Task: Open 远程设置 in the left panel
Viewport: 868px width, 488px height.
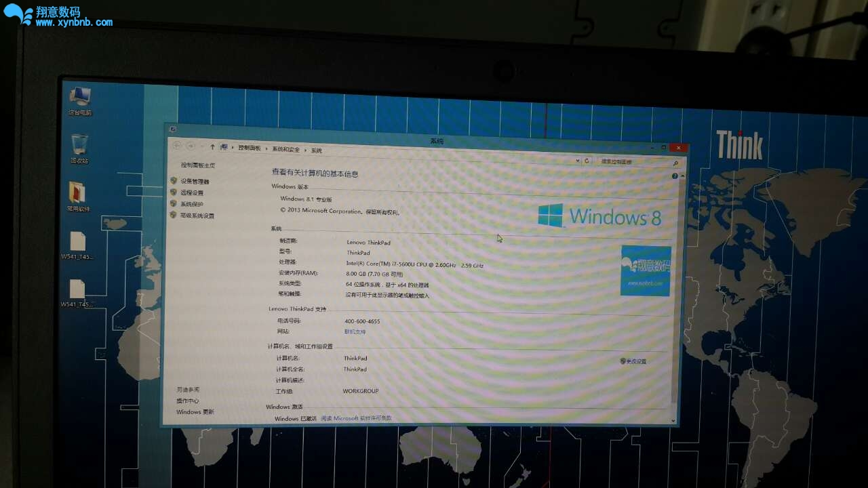Action: click(x=192, y=193)
